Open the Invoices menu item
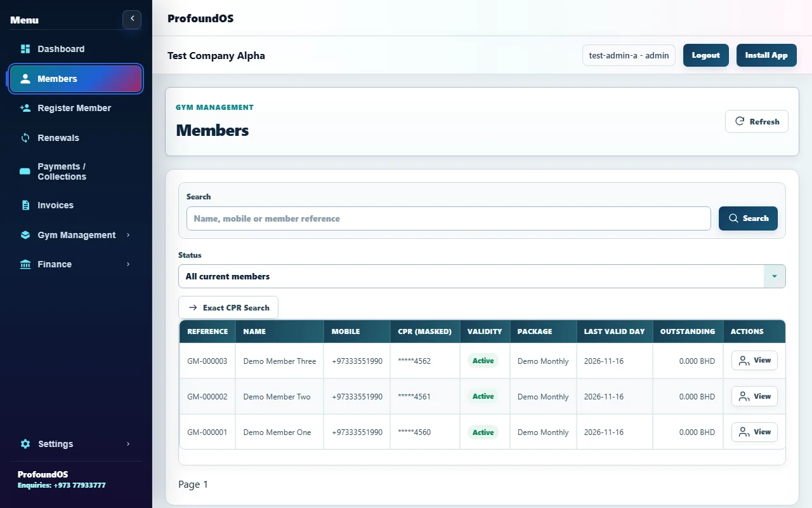The height and width of the screenshot is (508, 812). click(76, 205)
